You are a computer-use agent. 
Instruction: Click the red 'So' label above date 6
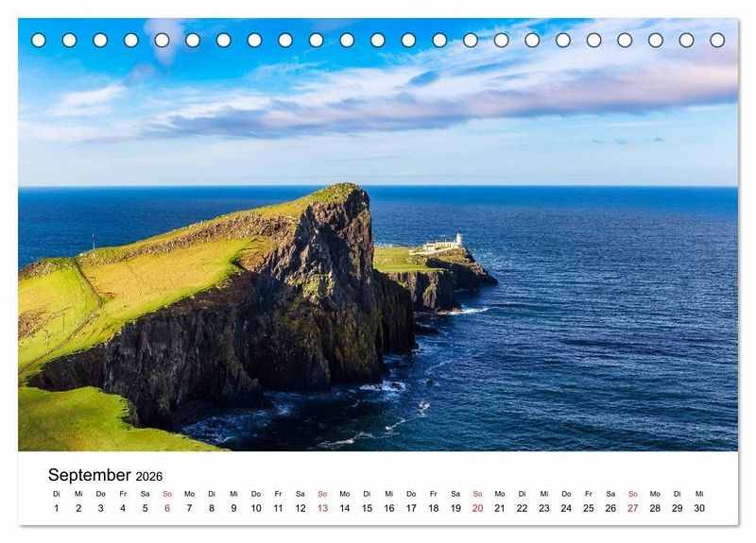pos(167,494)
